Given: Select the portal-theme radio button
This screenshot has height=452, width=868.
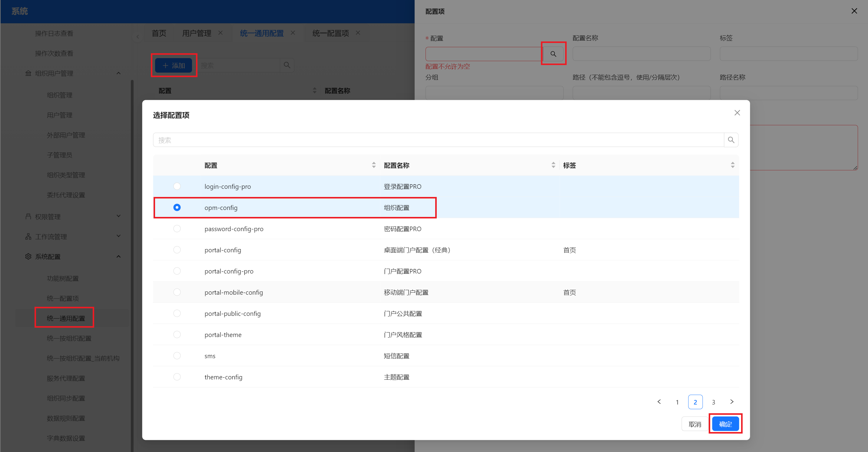Looking at the screenshot, I should [177, 335].
